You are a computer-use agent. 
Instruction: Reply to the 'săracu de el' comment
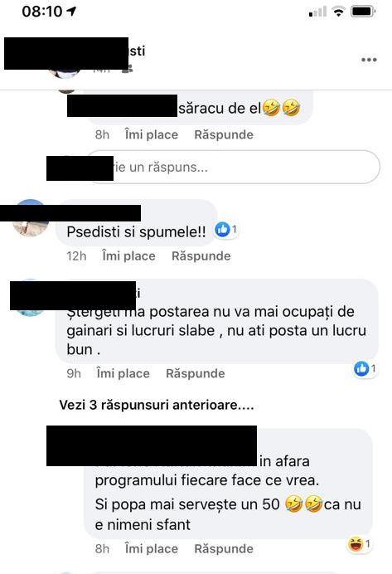[x=224, y=134]
